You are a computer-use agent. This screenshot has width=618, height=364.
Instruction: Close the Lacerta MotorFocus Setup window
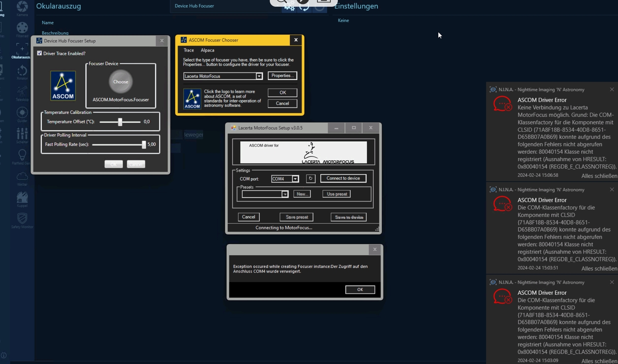(x=371, y=128)
